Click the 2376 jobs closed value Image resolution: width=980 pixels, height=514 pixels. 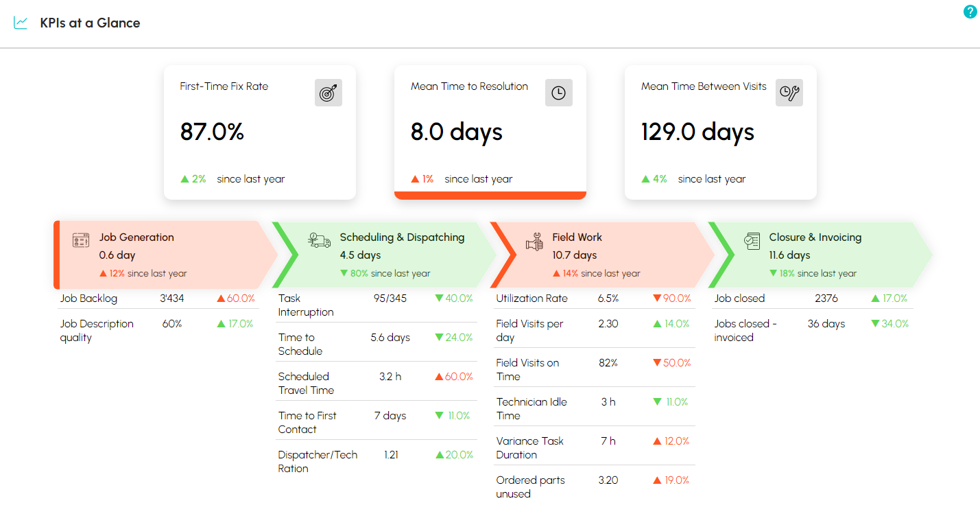point(826,299)
